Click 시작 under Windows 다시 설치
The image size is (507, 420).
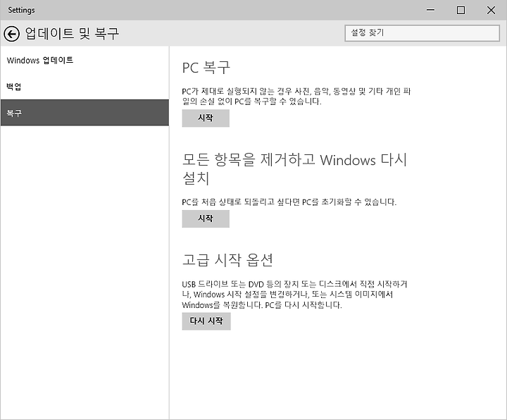tap(206, 218)
